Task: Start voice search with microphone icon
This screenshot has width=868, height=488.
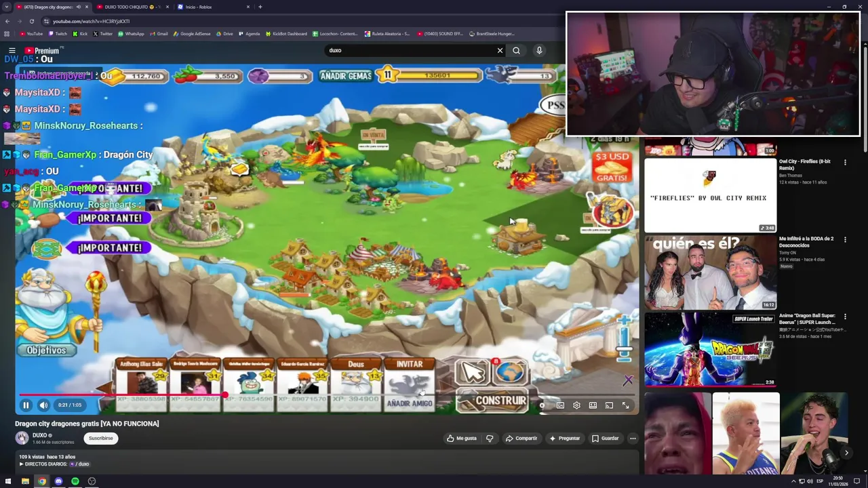Action: (539, 51)
